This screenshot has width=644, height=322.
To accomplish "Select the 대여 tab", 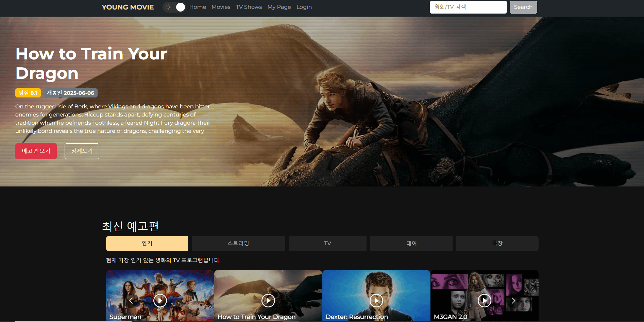I will coord(411,244).
